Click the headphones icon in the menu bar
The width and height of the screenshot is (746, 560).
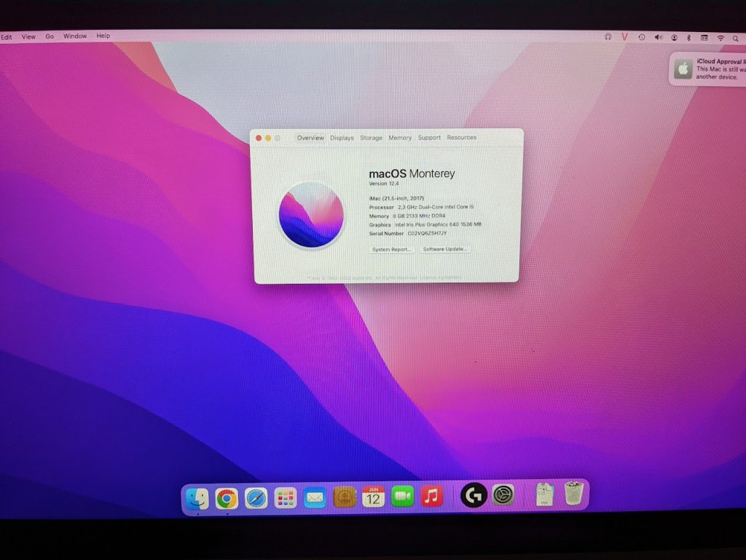(608, 36)
